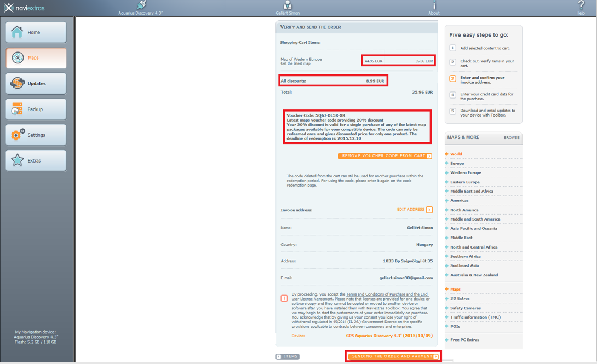Open Safety Cameras category
Screen dimensions: 597x364
point(465,308)
